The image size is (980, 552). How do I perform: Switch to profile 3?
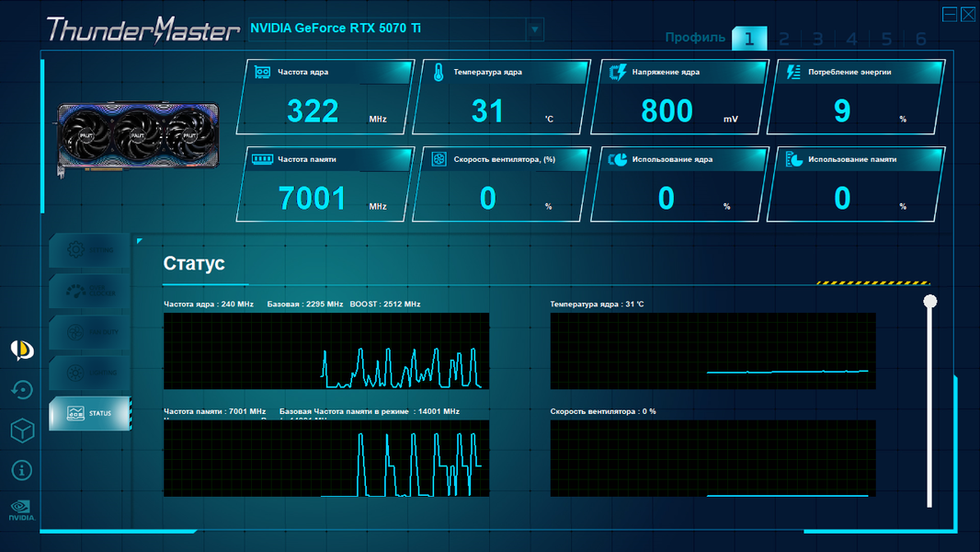point(817,40)
